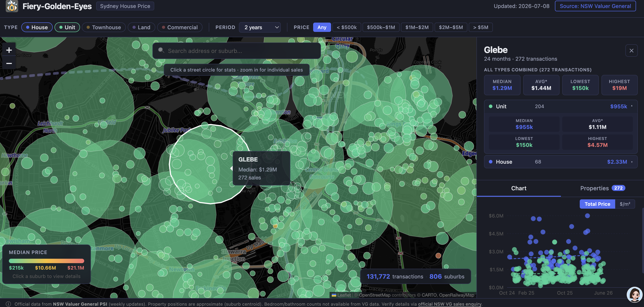Click the Glebe panel heading

click(x=496, y=50)
